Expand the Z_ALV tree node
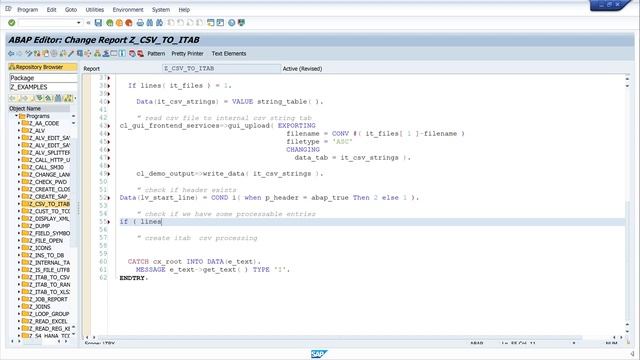The height and width of the screenshot is (360, 640). point(19,131)
